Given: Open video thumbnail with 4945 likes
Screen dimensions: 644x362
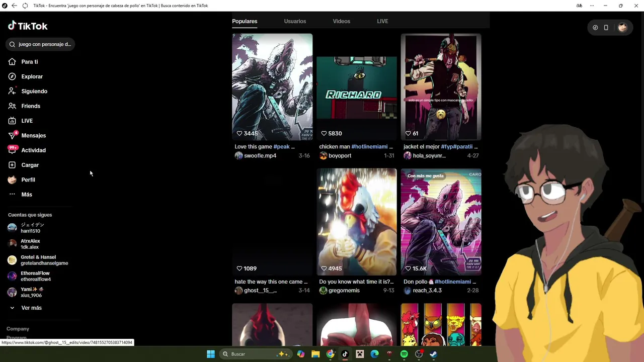Looking at the screenshot, I should [x=357, y=222].
